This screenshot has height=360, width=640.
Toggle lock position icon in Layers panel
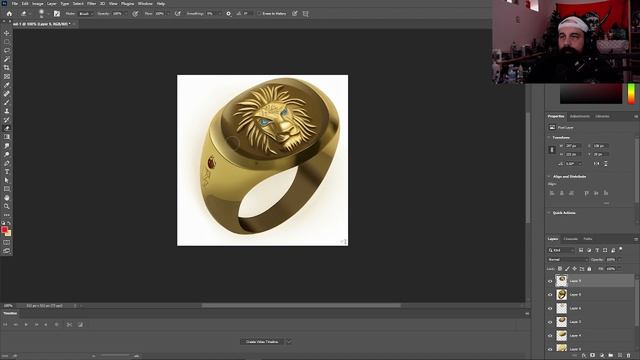(x=575, y=269)
